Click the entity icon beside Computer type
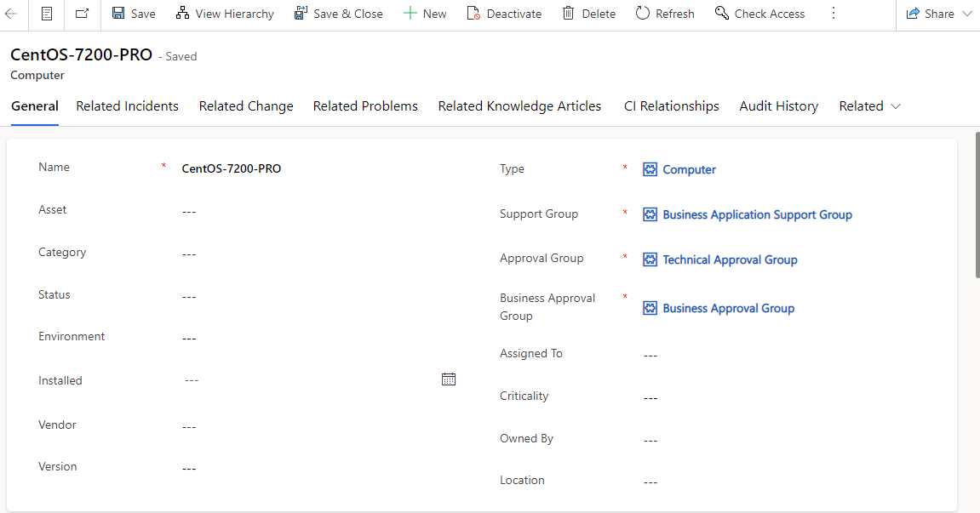Screen dimensions: 980x513 click(x=650, y=169)
